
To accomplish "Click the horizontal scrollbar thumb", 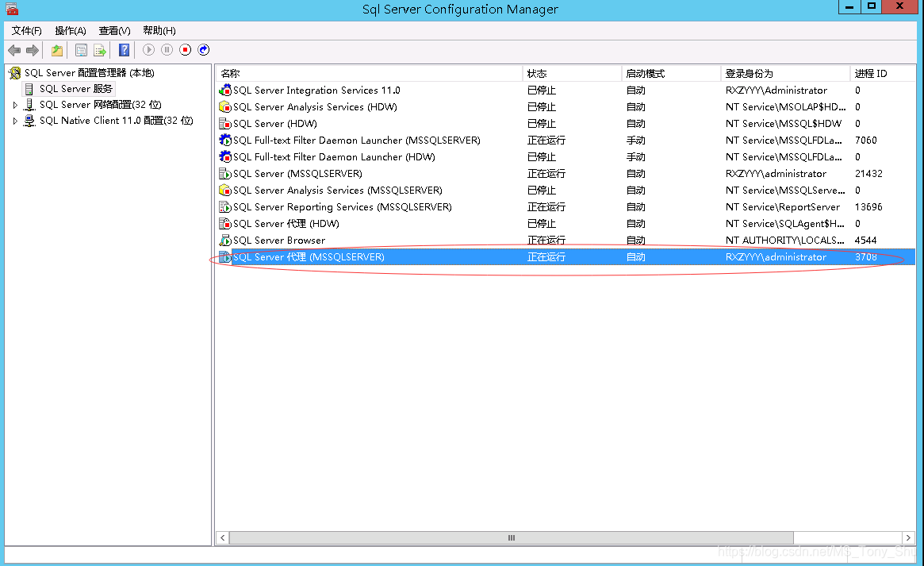I will [511, 537].
